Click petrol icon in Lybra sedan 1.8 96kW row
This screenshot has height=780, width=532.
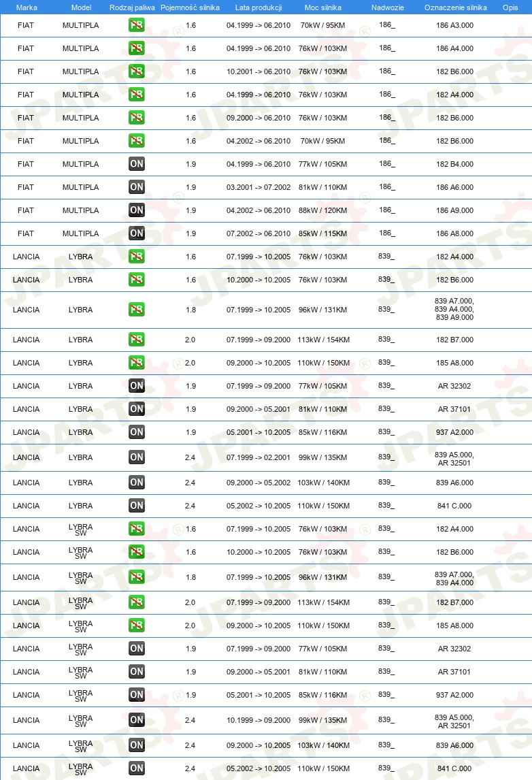136,310
